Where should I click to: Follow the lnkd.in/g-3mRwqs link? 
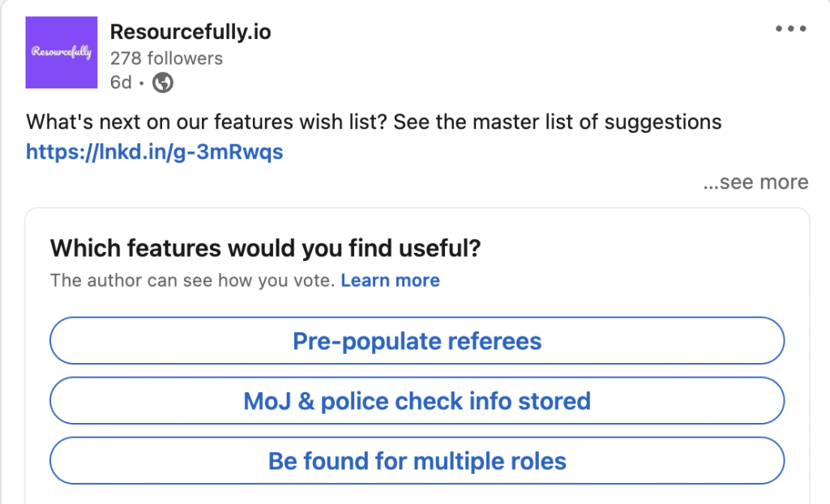pos(155,152)
